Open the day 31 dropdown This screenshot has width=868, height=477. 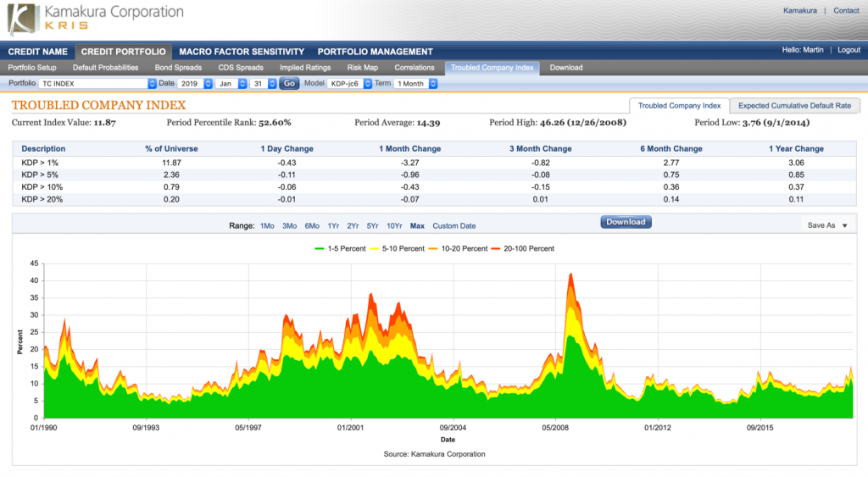tap(264, 84)
